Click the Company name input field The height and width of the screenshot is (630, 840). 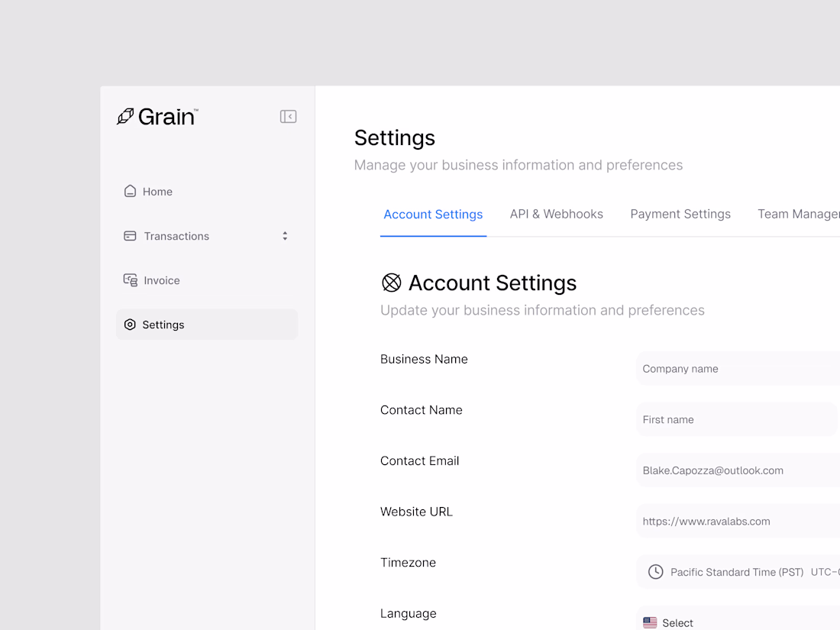(738, 369)
